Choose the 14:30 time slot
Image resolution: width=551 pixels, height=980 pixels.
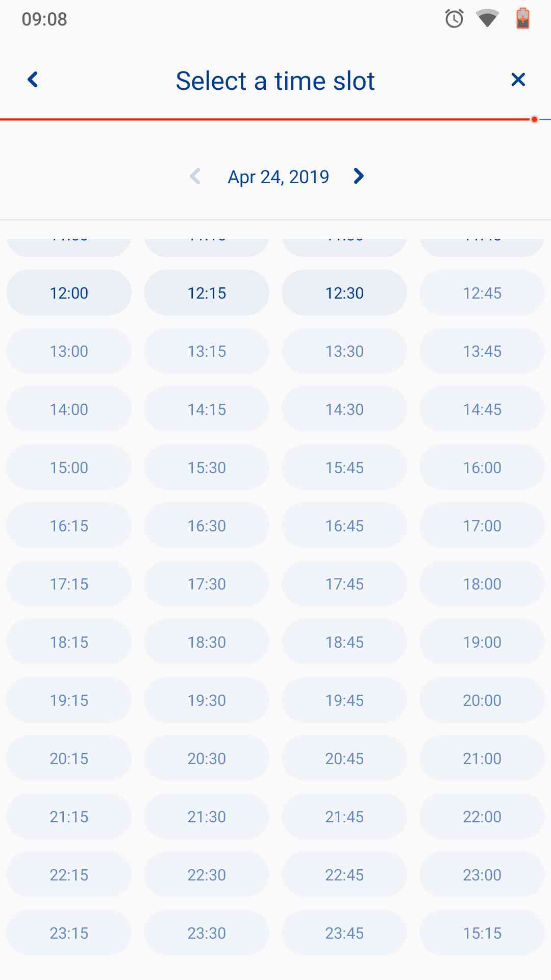click(344, 409)
